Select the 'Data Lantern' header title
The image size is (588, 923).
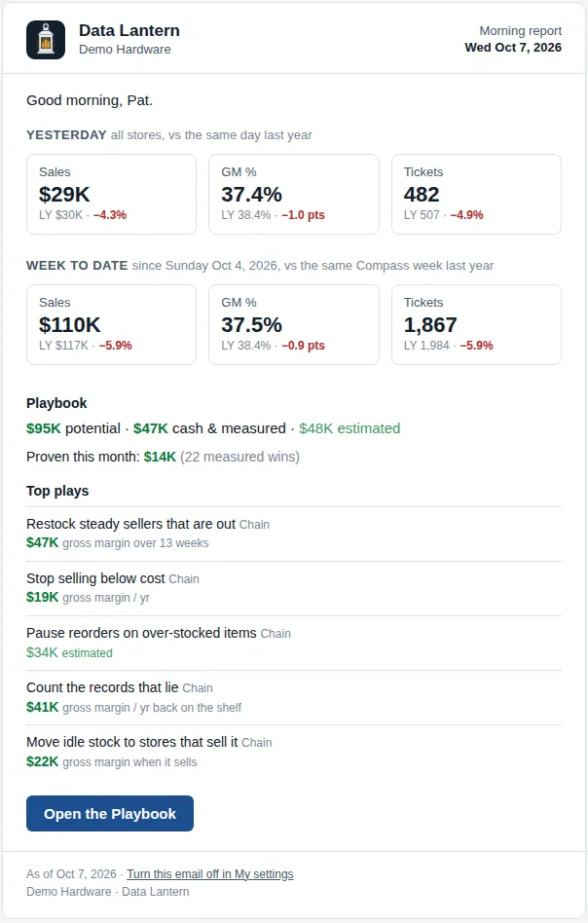pyautogui.click(x=129, y=30)
